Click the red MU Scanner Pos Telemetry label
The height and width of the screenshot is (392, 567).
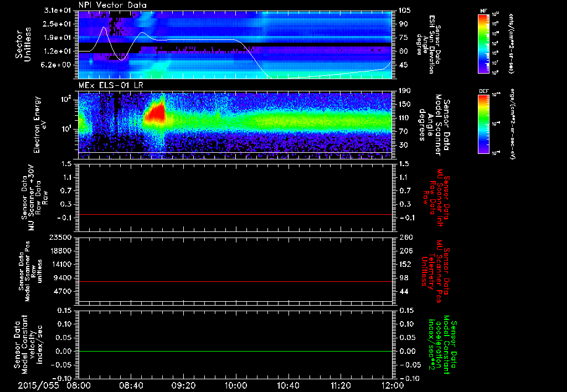436,271
